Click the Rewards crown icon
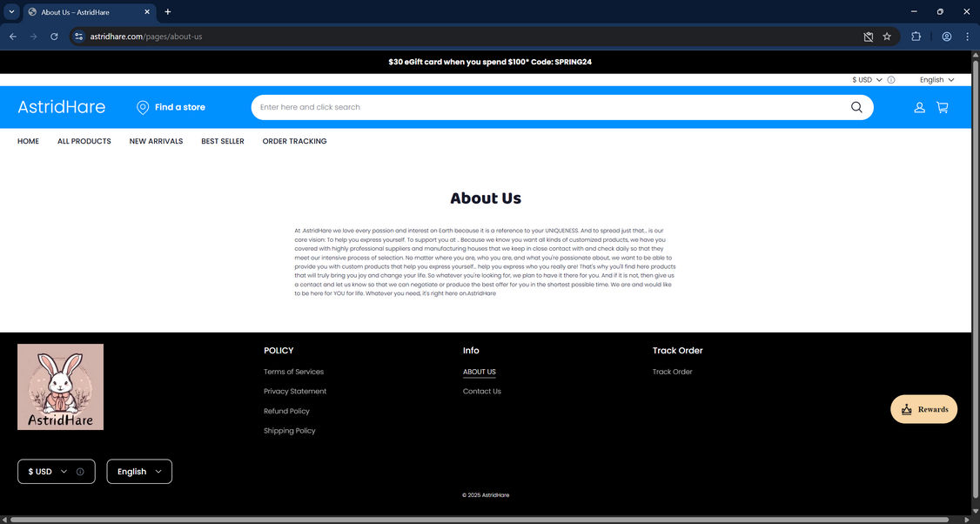Viewport: 980px width, 524px height. pyautogui.click(x=907, y=410)
